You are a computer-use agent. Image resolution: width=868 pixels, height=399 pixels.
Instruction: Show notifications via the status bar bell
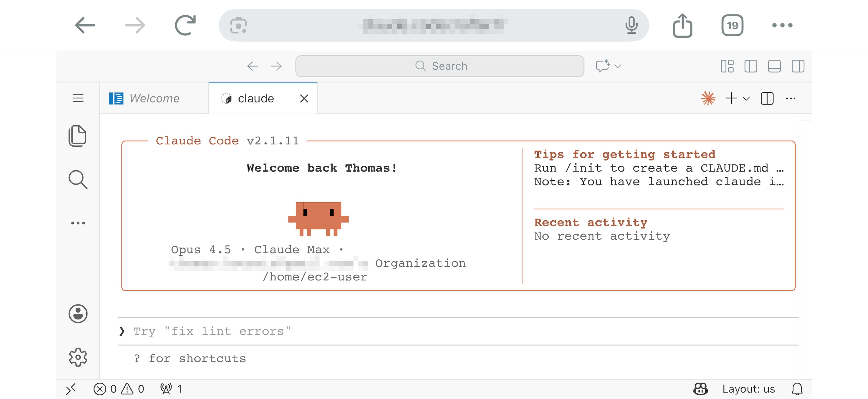tap(797, 389)
